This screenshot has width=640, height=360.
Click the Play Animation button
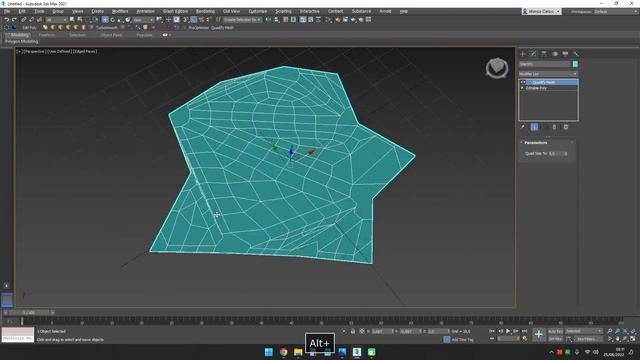coord(508,331)
